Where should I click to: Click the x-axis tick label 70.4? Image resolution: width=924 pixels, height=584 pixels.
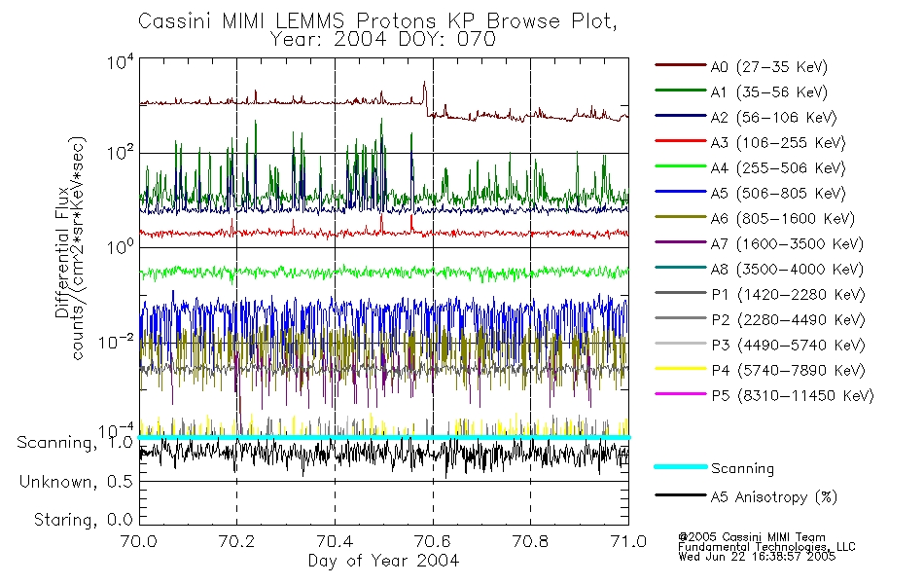point(335,541)
